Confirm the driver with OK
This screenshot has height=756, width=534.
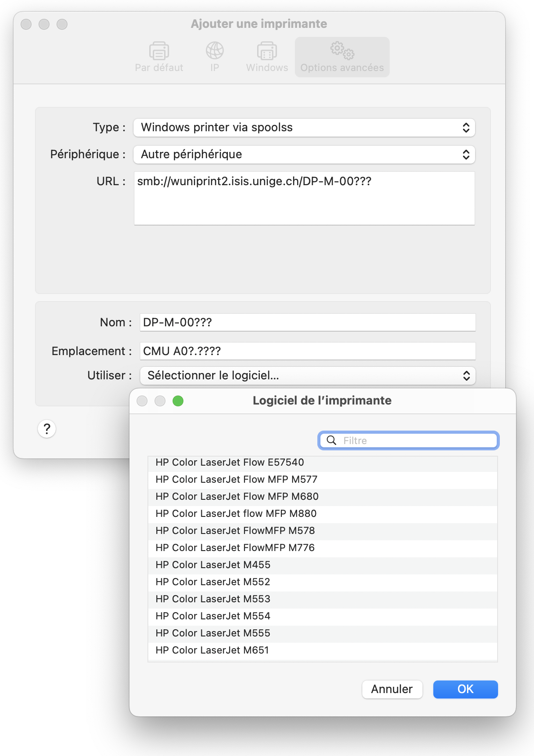(x=465, y=689)
